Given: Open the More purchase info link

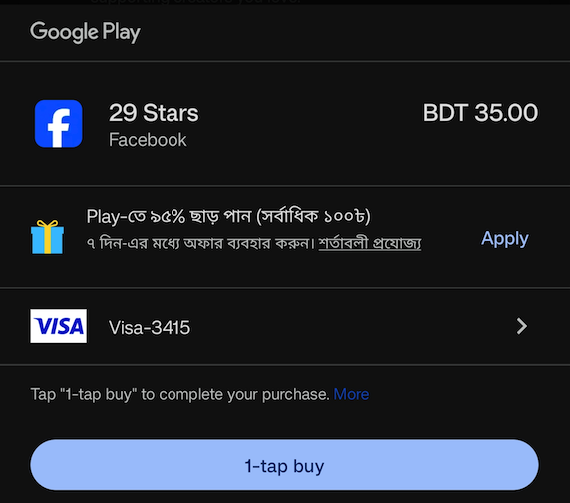Looking at the screenshot, I should coord(351,394).
